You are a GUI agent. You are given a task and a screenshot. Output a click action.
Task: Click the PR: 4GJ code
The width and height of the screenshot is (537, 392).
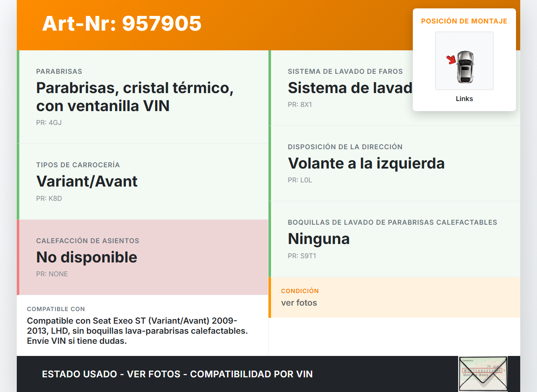pos(49,123)
